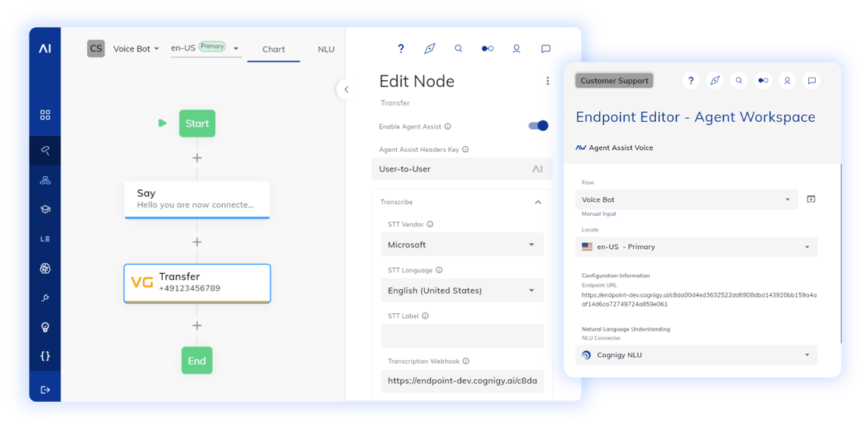This screenshot has height=429, width=868.
Task: Collapse the Transcribe section
Action: point(538,202)
